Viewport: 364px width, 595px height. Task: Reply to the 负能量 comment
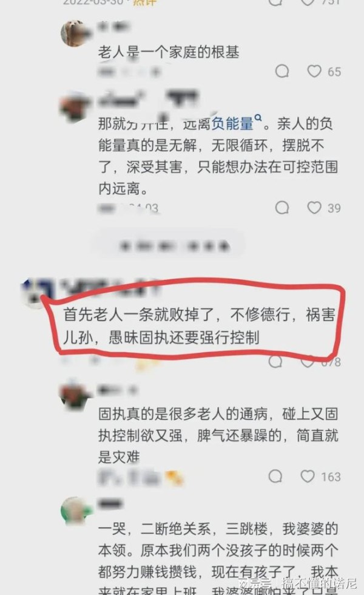pyautogui.click(x=281, y=208)
